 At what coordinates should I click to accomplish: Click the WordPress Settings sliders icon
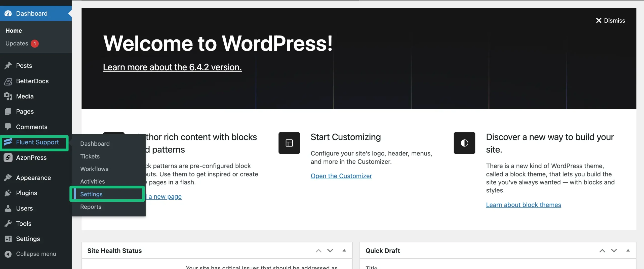click(x=8, y=239)
